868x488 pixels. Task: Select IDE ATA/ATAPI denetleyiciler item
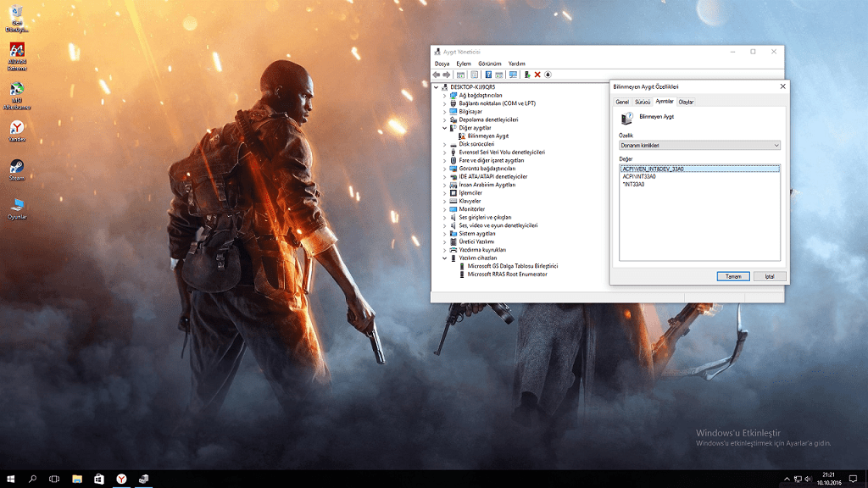[492, 176]
